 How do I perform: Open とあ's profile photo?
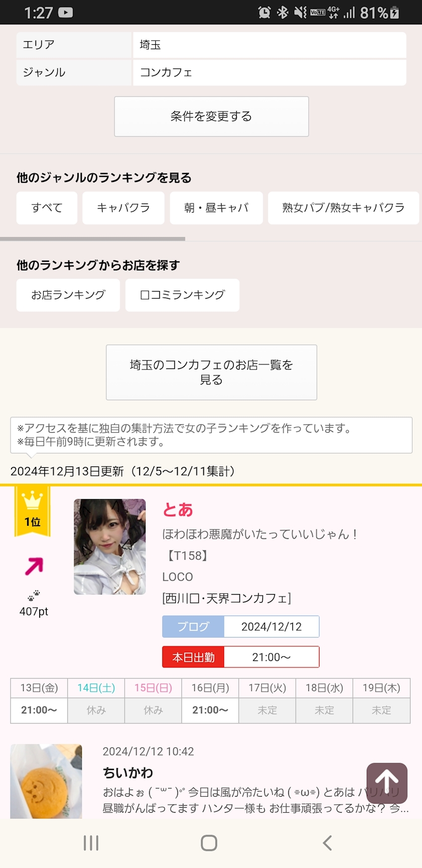(110, 547)
